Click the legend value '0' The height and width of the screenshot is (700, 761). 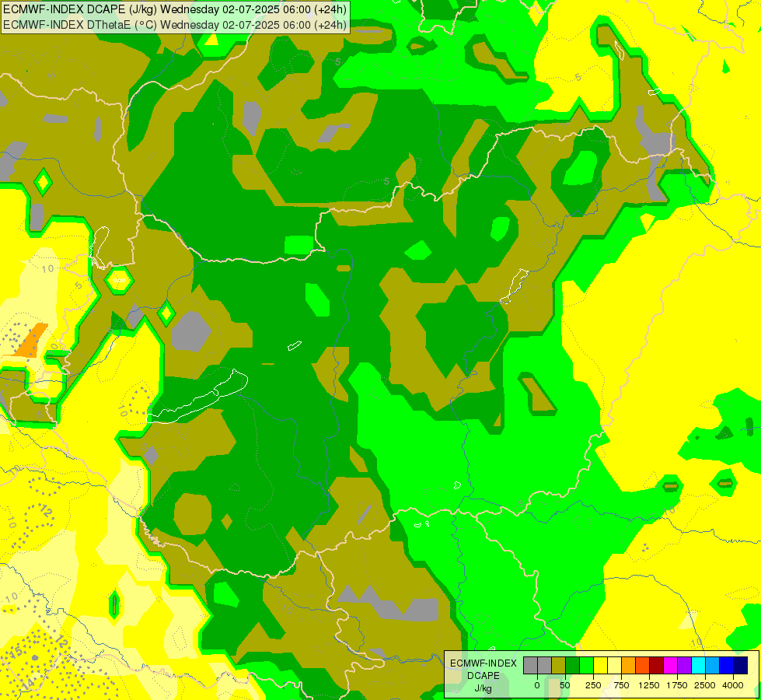click(537, 685)
